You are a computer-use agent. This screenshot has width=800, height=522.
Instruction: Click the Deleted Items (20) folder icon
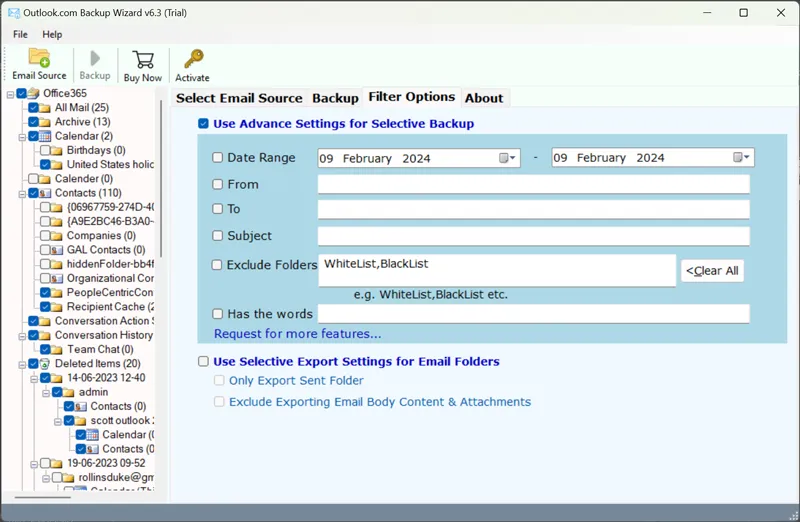(x=46, y=364)
